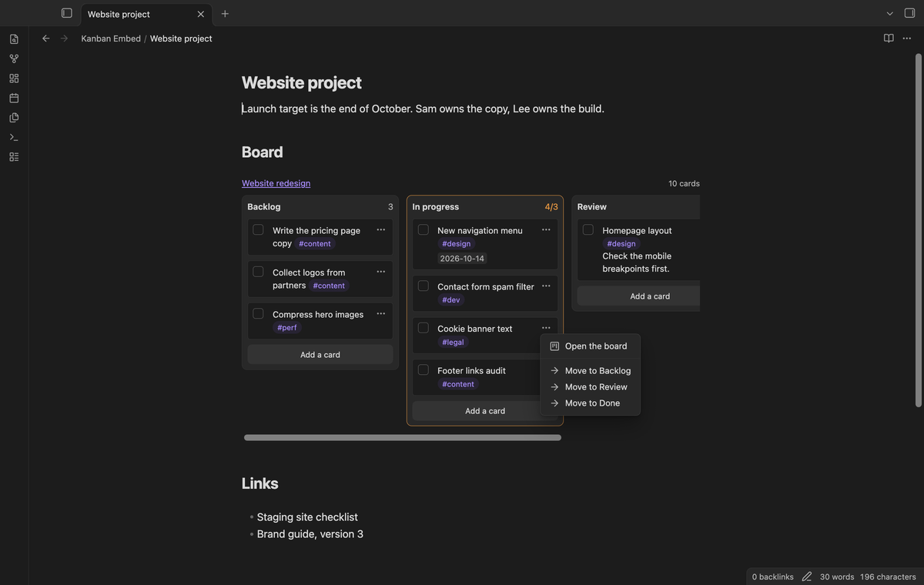The width and height of the screenshot is (924, 585).
Task: Click the #legal tag
Action: coord(454,343)
